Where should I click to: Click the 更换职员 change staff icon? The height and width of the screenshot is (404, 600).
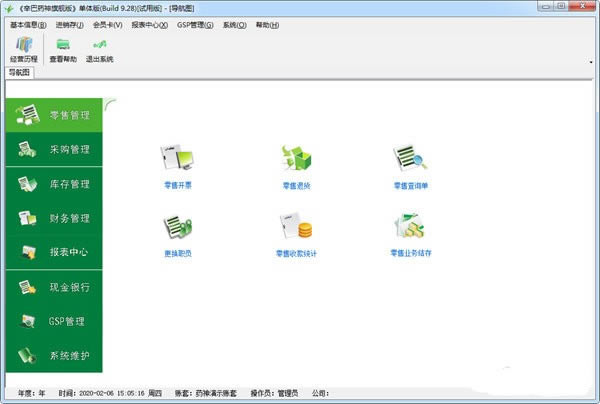(x=178, y=226)
